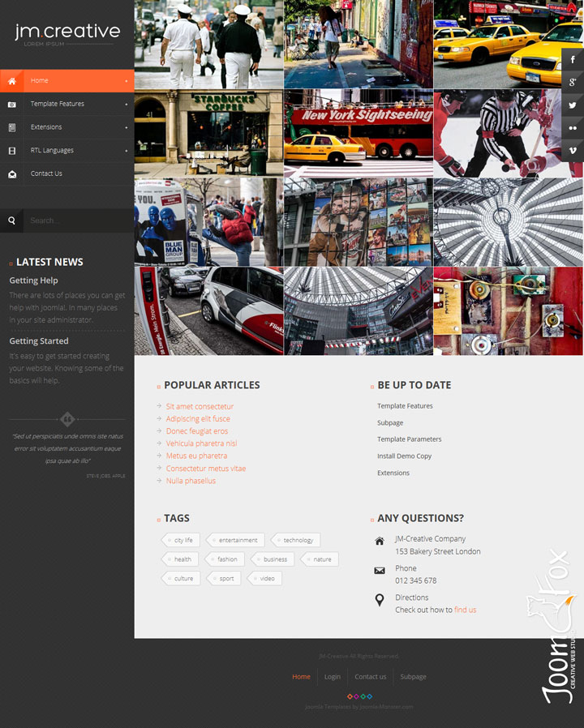Open Contact Us in sidebar menu

click(67, 173)
